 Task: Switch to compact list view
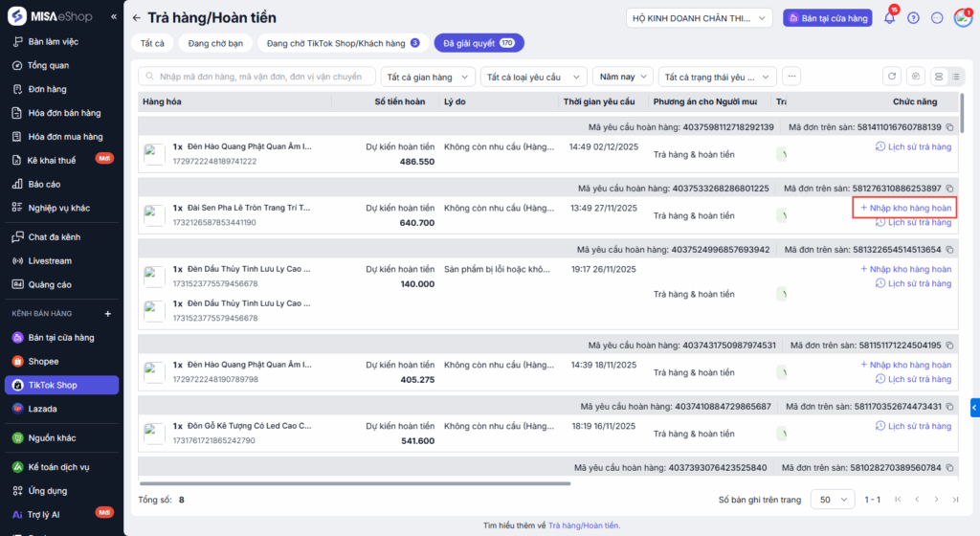pyautogui.click(x=957, y=77)
